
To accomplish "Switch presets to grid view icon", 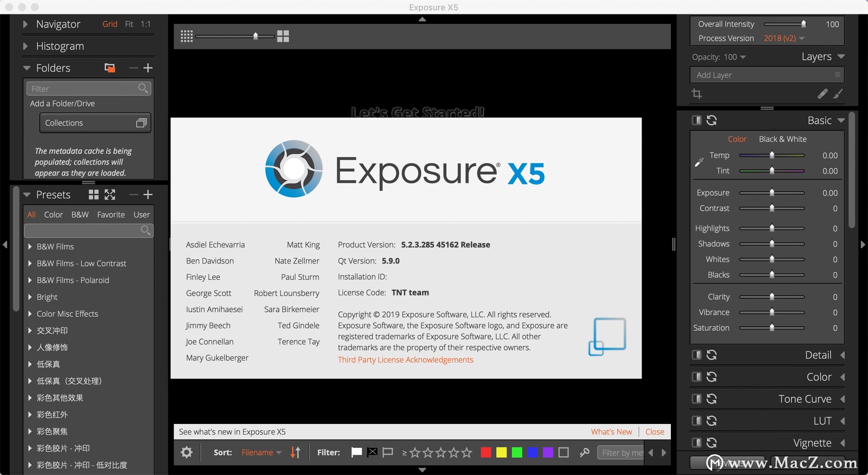I will tap(94, 195).
